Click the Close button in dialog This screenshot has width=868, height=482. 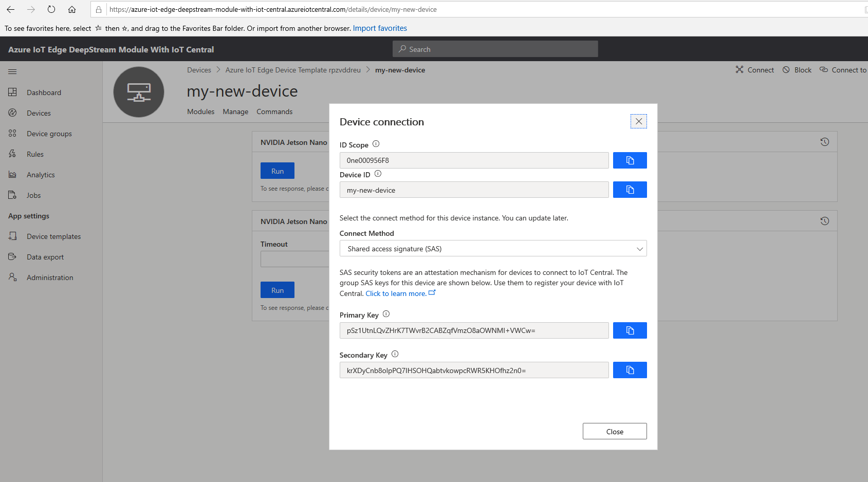click(x=615, y=431)
